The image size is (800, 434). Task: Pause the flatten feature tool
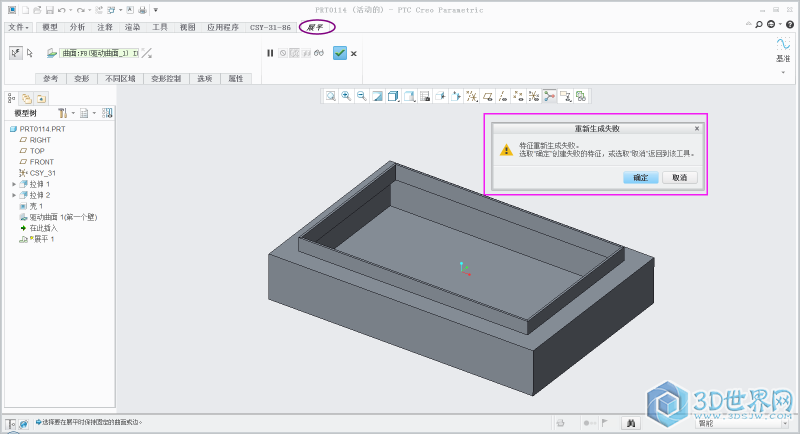[x=270, y=53]
